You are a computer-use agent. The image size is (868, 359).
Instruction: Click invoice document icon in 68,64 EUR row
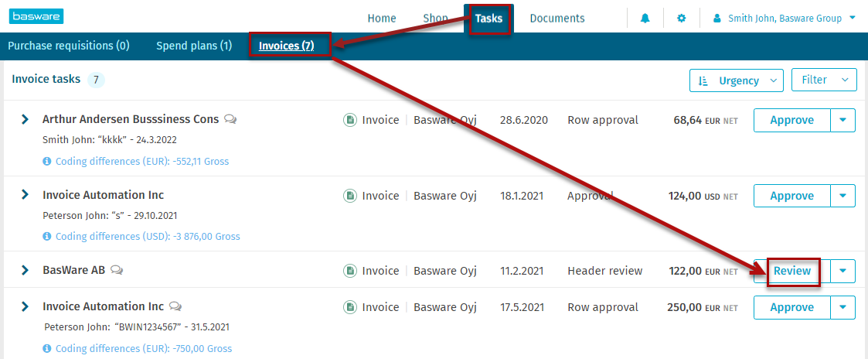coord(350,120)
